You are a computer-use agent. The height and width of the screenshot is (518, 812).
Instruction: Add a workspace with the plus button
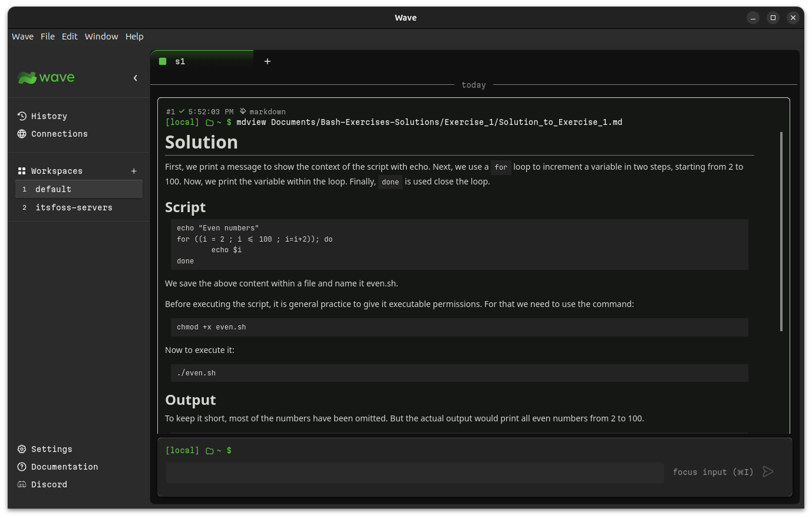(x=134, y=171)
